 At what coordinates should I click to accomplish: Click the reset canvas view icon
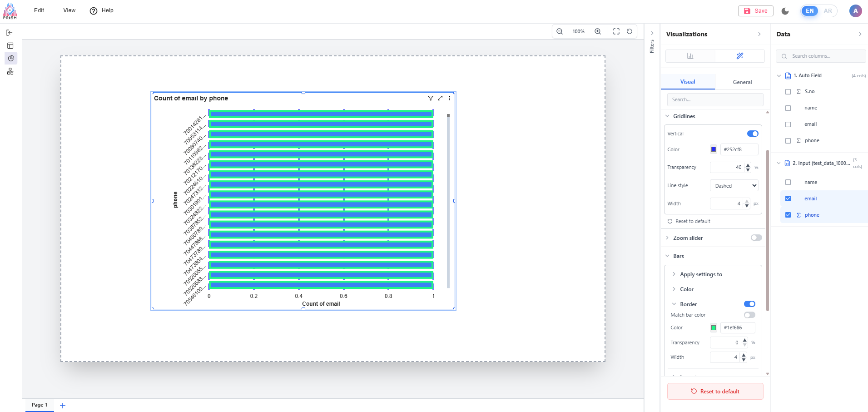630,31
